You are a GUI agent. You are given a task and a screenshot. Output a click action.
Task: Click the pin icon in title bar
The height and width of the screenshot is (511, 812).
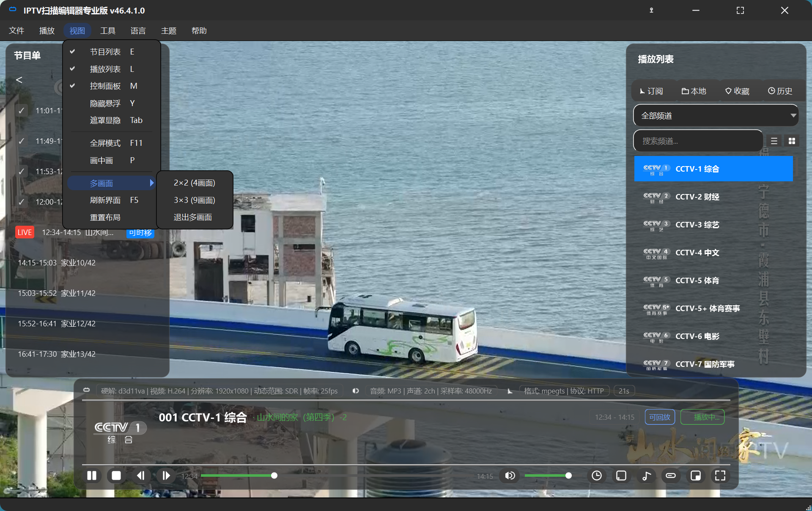click(x=651, y=10)
